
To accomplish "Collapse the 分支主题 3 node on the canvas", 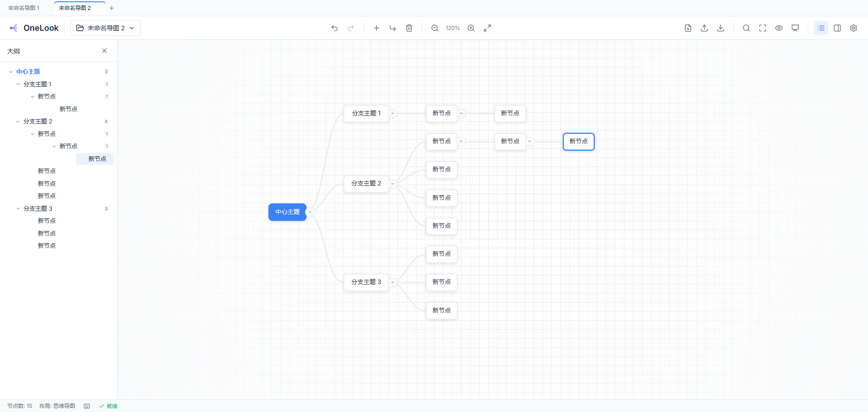I will pyautogui.click(x=392, y=282).
